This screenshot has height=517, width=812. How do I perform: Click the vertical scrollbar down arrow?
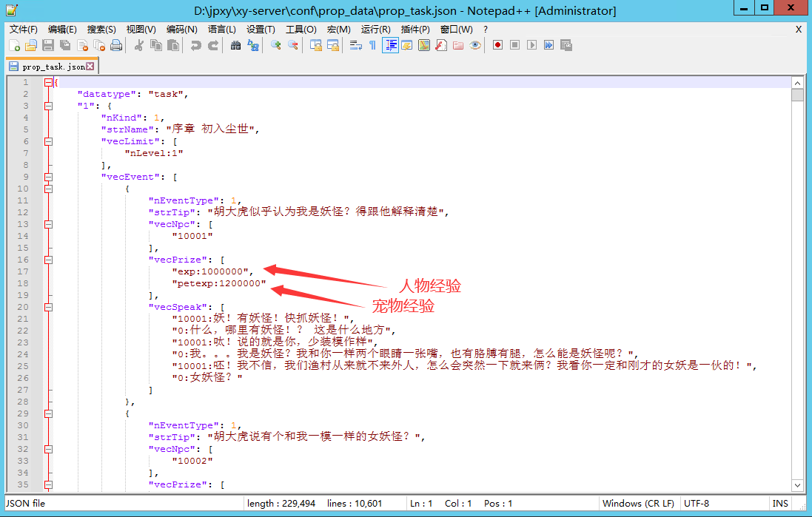(797, 486)
